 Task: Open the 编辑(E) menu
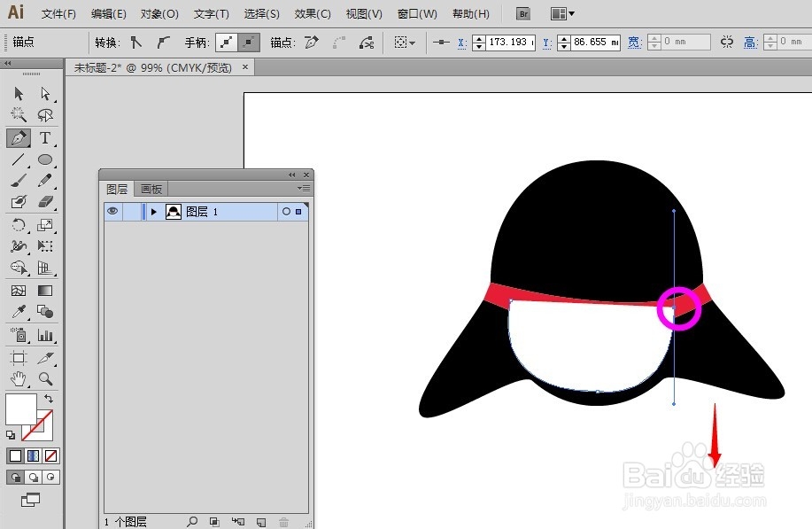108,14
